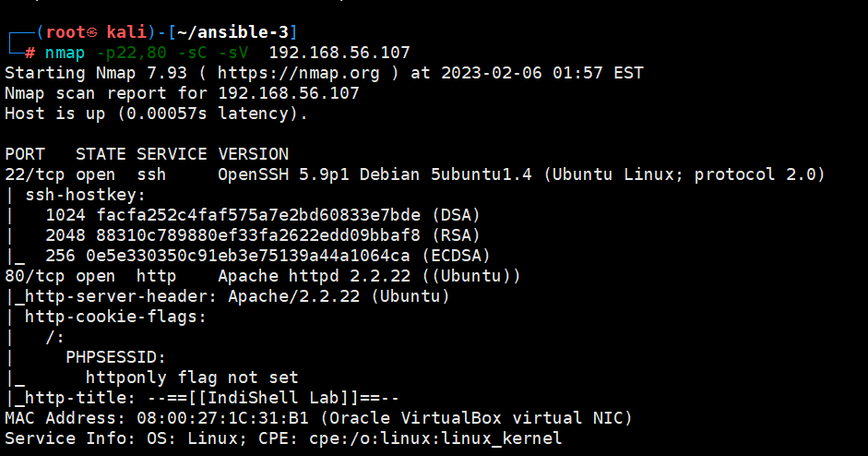The height and width of the screenshot is (456, 868).
Task: Click the OpenSSH 5.9p1 version text
Action: [x=273, y=174]
